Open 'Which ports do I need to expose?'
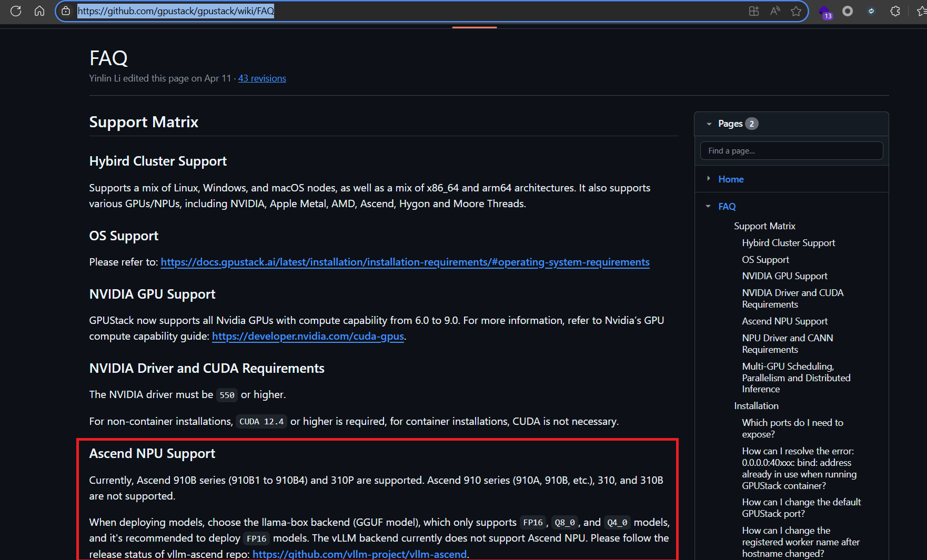This screenshot has height=560, width=927. (x=792, y=429)
